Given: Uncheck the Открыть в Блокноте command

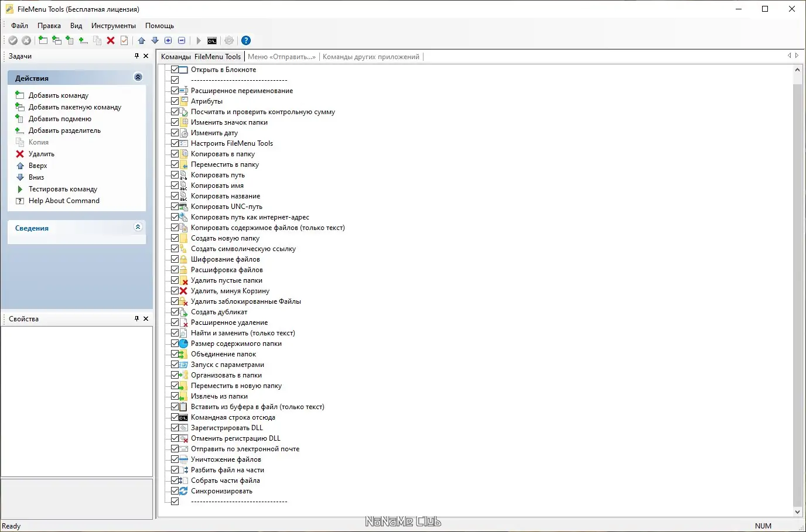Looking at the screenshot, I should [x=175, y=70].
